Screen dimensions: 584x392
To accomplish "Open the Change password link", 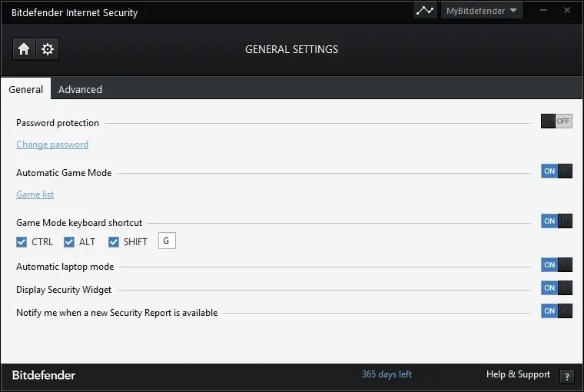I will [x=52, y=145].
